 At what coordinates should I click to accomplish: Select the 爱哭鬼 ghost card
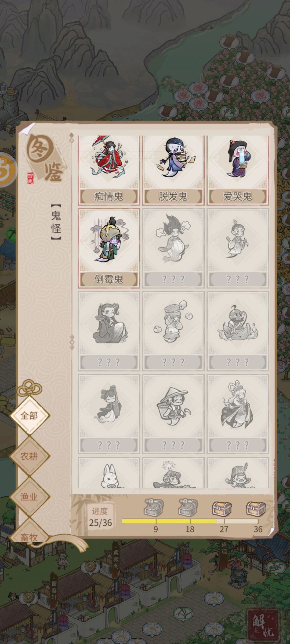[238, 170]
